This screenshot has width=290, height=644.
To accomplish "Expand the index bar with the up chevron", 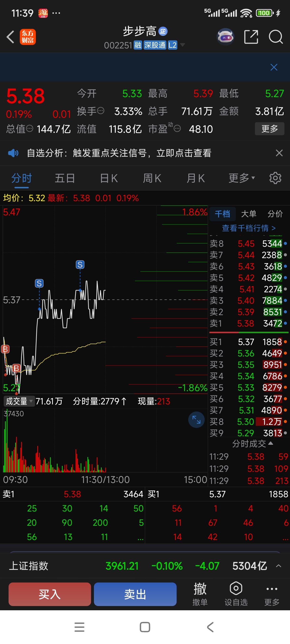I will (x=278, y=566).
